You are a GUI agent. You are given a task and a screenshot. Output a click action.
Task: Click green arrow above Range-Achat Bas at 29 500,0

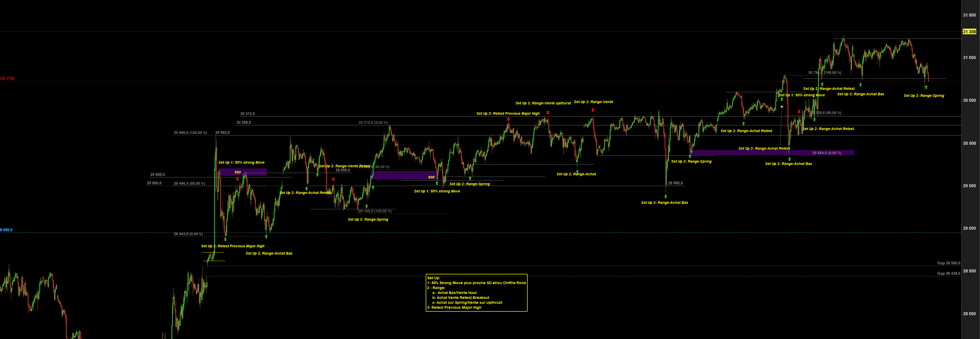coord(666,197)
